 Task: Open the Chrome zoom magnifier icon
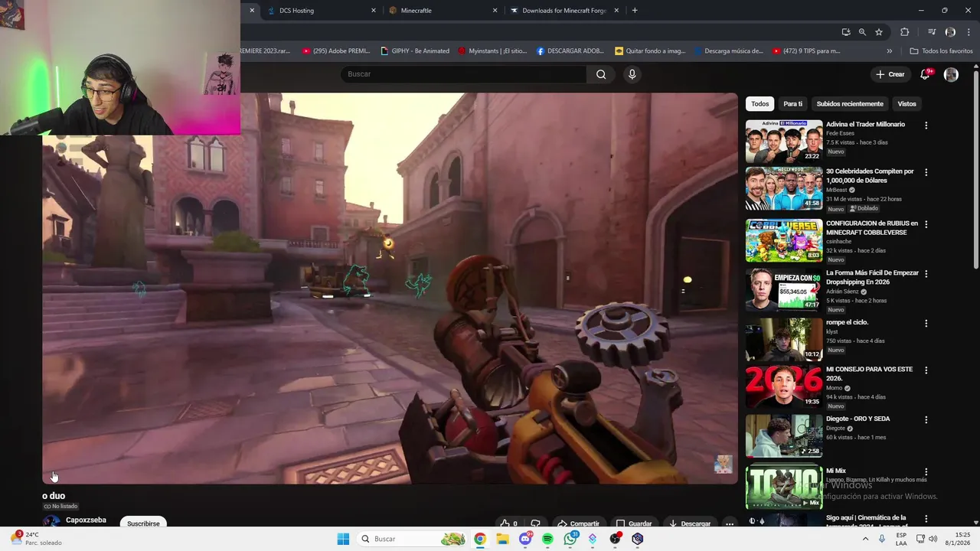[862, 32]
